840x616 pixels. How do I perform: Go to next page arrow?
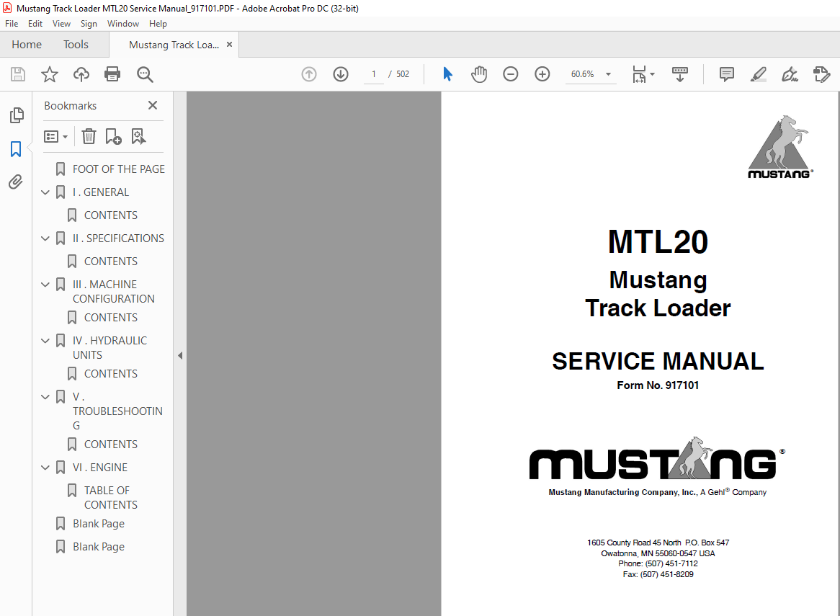point(341,74)
